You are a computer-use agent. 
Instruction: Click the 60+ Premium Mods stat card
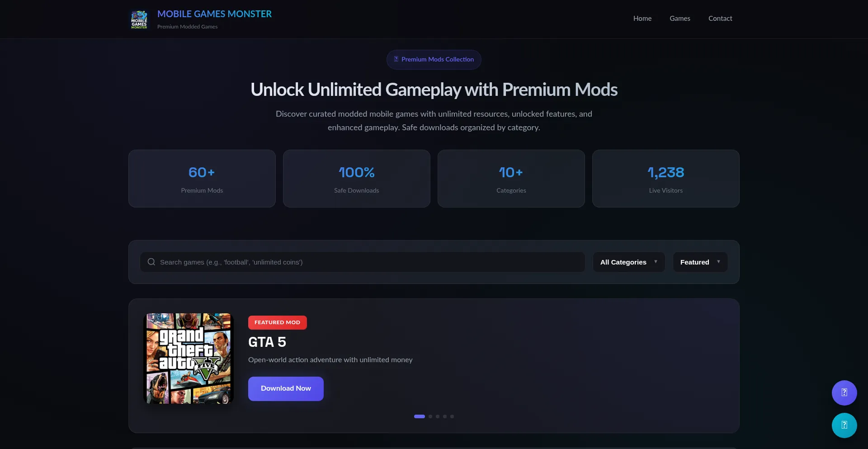(202, 179)
